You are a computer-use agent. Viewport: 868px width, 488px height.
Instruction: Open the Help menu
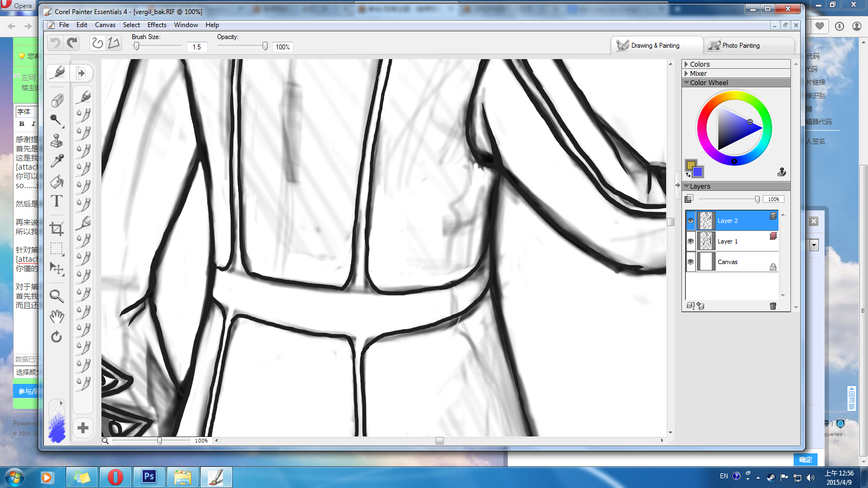[x=212, y=25]
